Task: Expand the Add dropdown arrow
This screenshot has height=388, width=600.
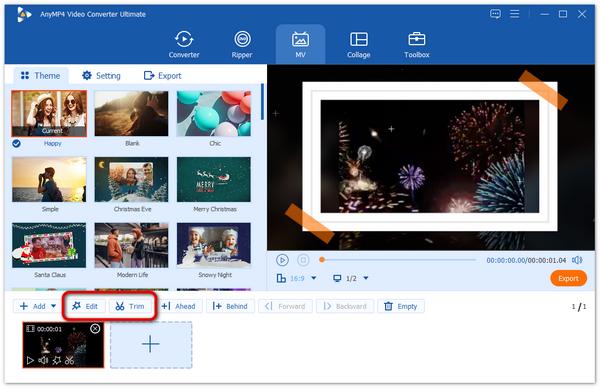Action: (x=54, y=306)
